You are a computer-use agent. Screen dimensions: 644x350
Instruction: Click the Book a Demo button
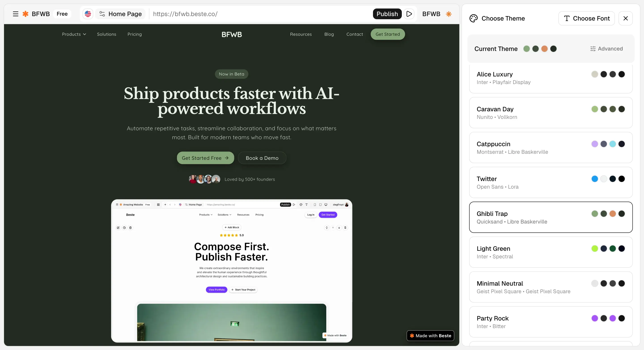pos(262,158)
